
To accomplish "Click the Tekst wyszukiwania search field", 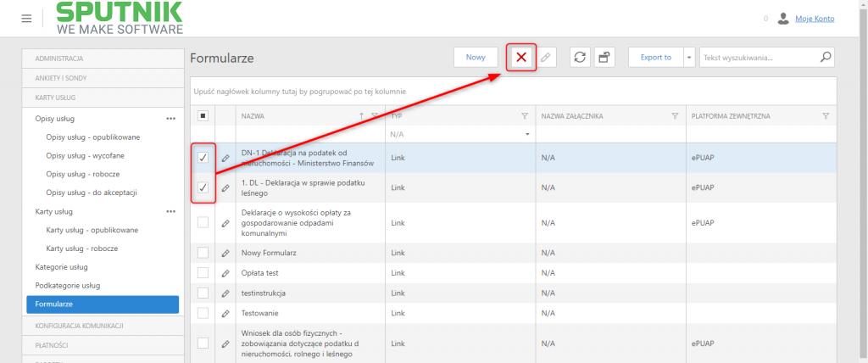I will [759, 57].
